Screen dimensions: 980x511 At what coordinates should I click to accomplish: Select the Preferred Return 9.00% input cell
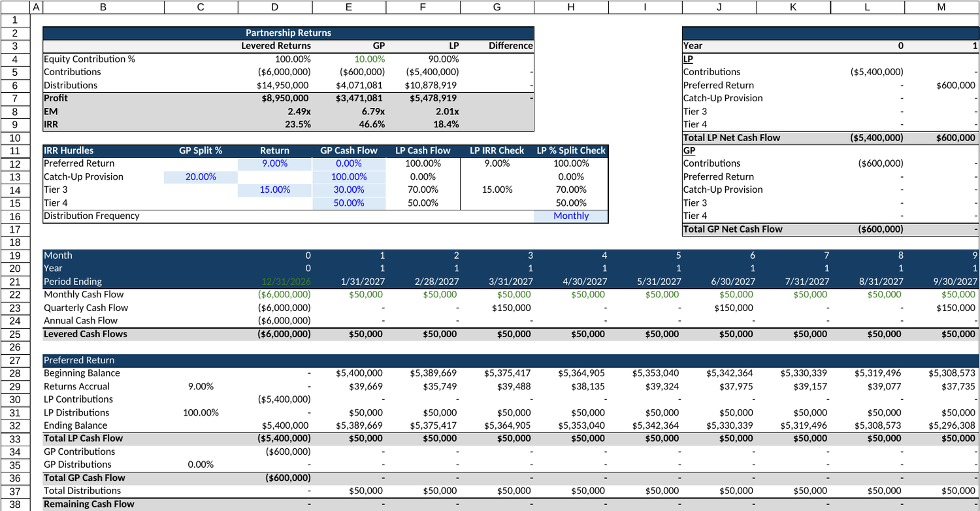click(275, 163)
